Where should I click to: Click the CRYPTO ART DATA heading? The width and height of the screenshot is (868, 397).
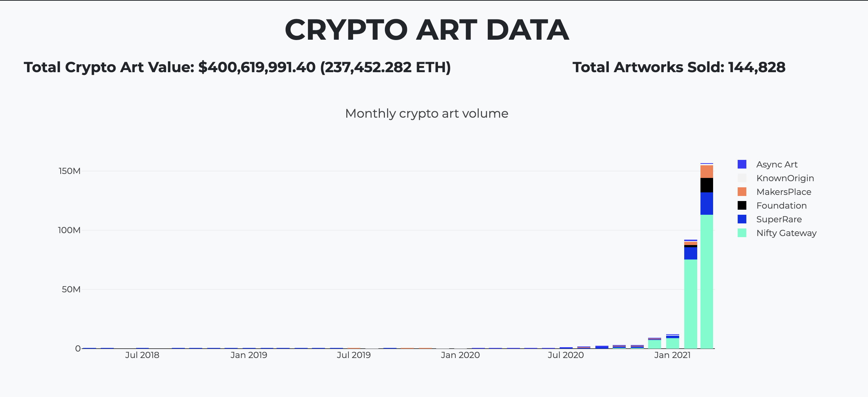pos(427,30)
